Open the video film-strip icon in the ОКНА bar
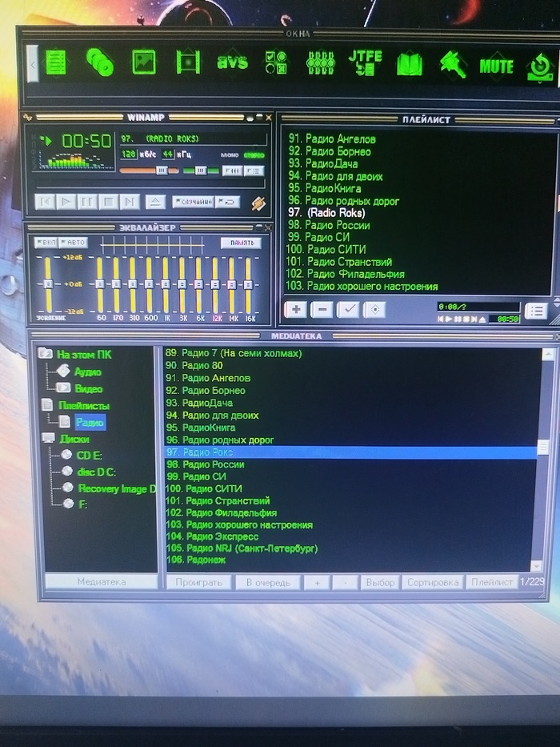The image size is (560, 747). click(x=188, y=62)
